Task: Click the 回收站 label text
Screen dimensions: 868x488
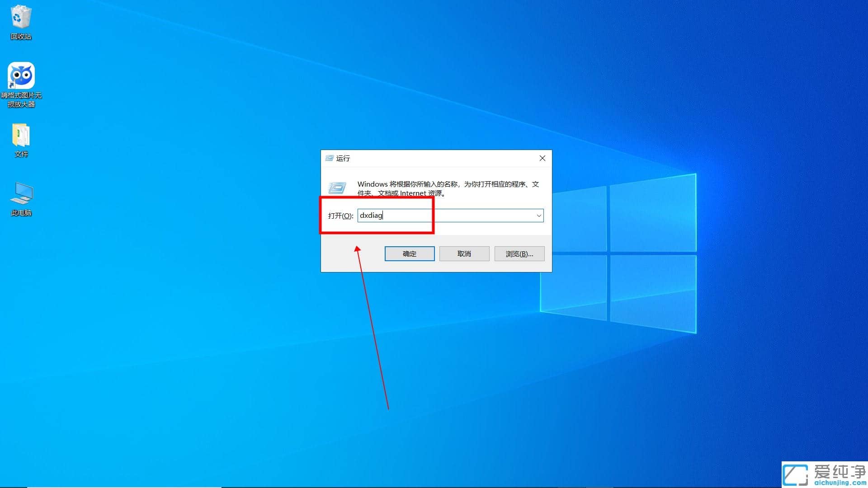Action: pos(21,37)
